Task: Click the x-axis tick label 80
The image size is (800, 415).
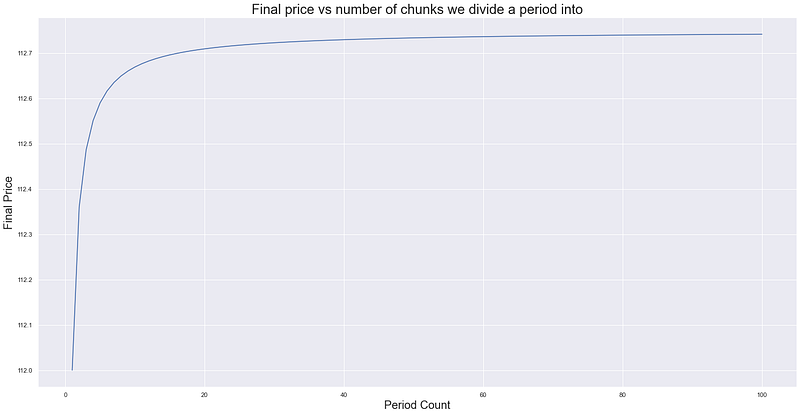Action: 623,392
